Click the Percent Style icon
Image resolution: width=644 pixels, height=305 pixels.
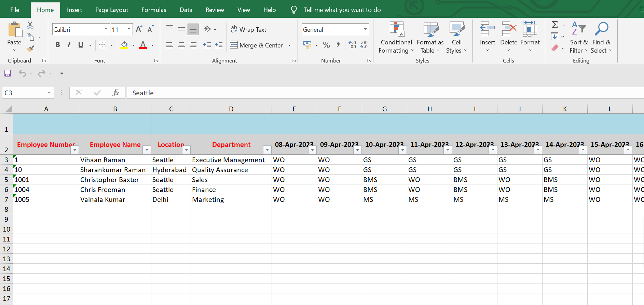click(326, 45)
